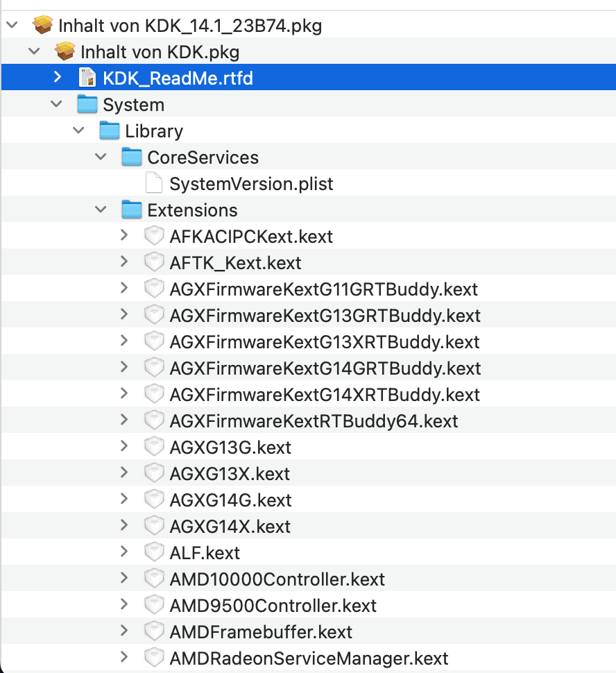
Task: Select the name AMD10000Controller.kext
Action: (x=277, y=579)
